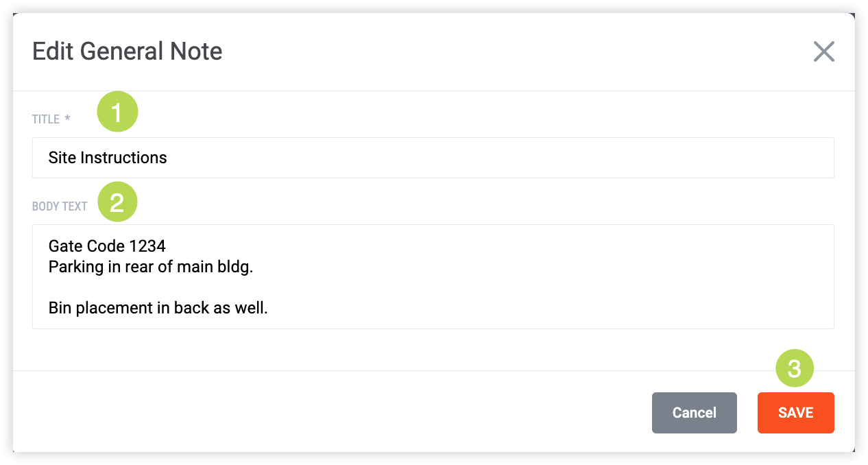The image size is (868, 465).
Task: Click the TITLE field label
Action: [46, 119]
